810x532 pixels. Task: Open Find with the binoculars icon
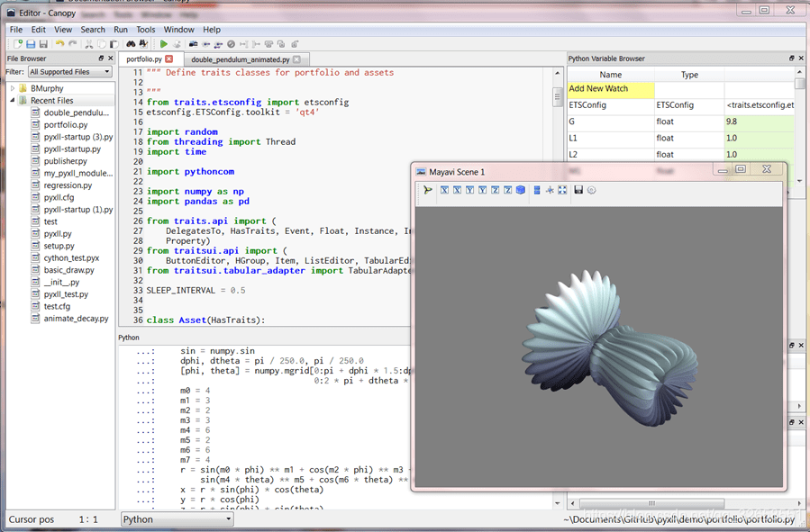coord(132,44)
